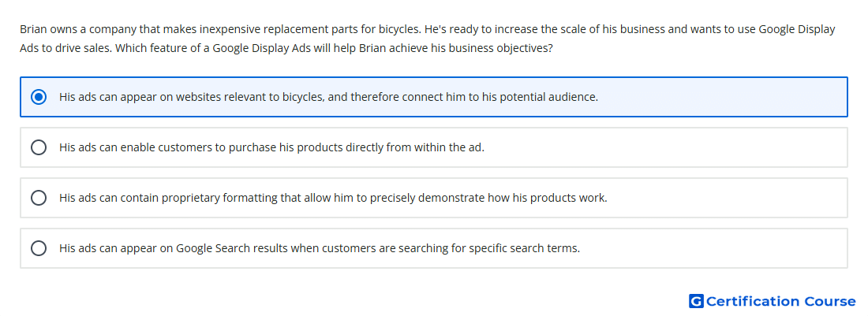Screen dimensions: 868x316
Task: Click the words 'Google Display' in the question
Action: click(797, 29)
